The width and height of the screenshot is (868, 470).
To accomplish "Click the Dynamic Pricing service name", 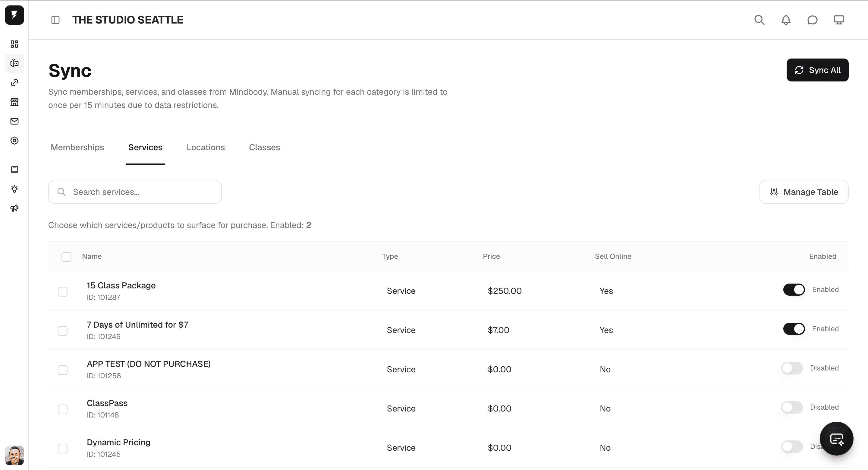I will [x=118, y=442].
